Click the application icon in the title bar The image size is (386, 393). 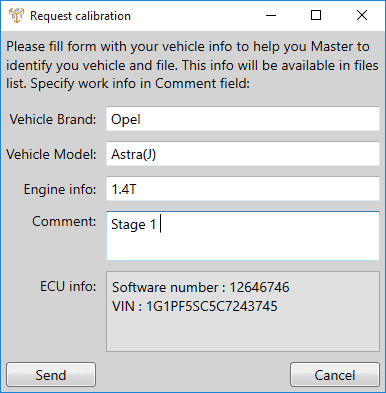click(x=16, y=15)
